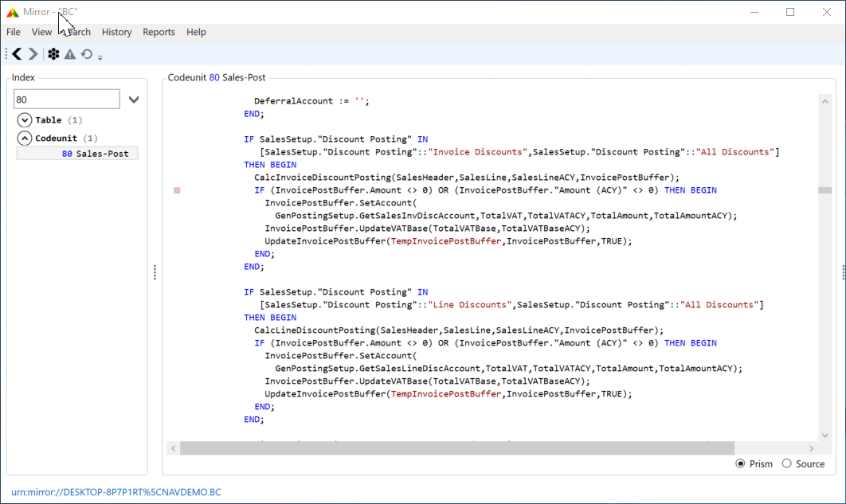Click GetSalesInvDiscAccount in the code
Viewport: 846px width, 504px height.
coord(417,216)
